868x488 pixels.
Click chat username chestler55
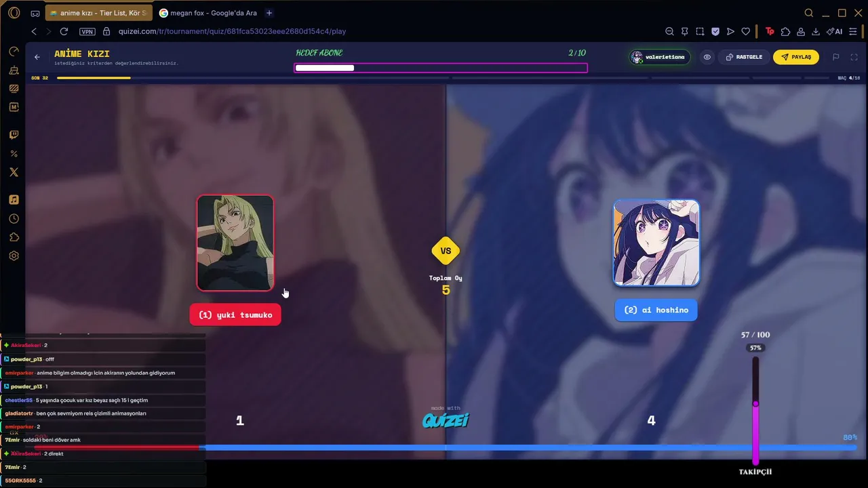click(18, 400)
